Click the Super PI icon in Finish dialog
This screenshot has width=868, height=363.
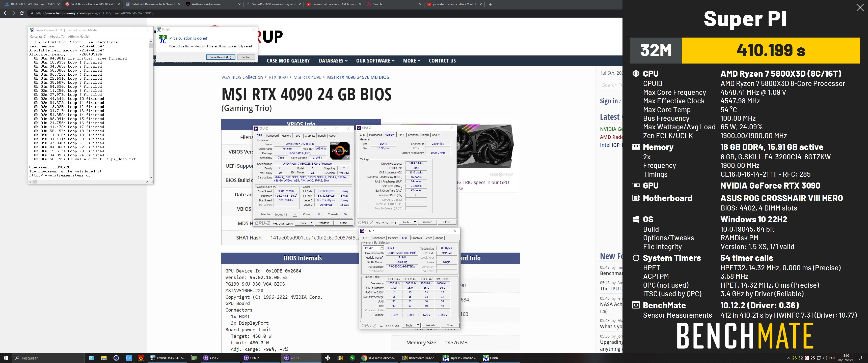pos(163,39)
